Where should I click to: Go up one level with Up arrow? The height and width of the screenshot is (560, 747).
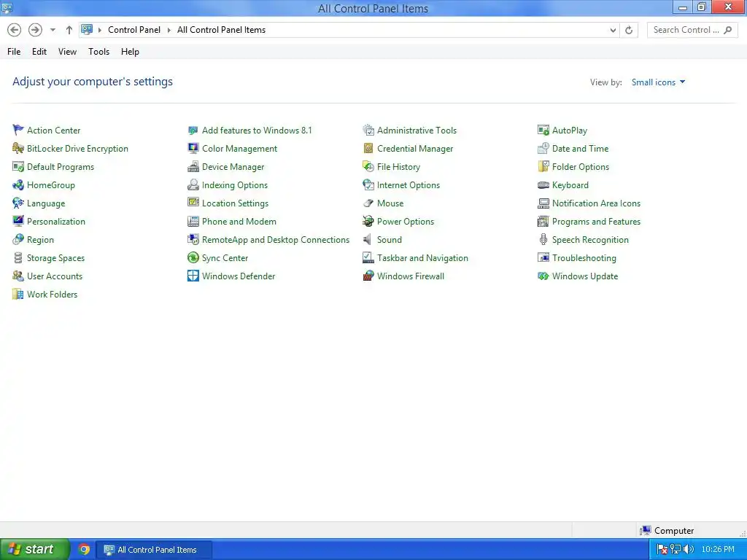pos(69,30)
